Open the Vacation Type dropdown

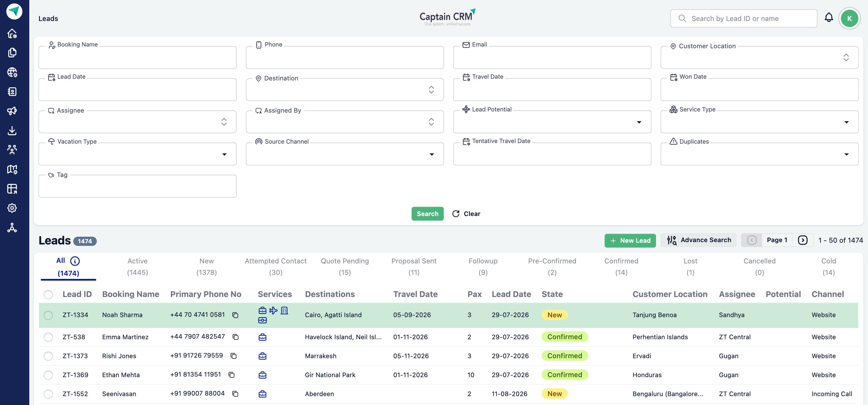[x=138, y=154]
